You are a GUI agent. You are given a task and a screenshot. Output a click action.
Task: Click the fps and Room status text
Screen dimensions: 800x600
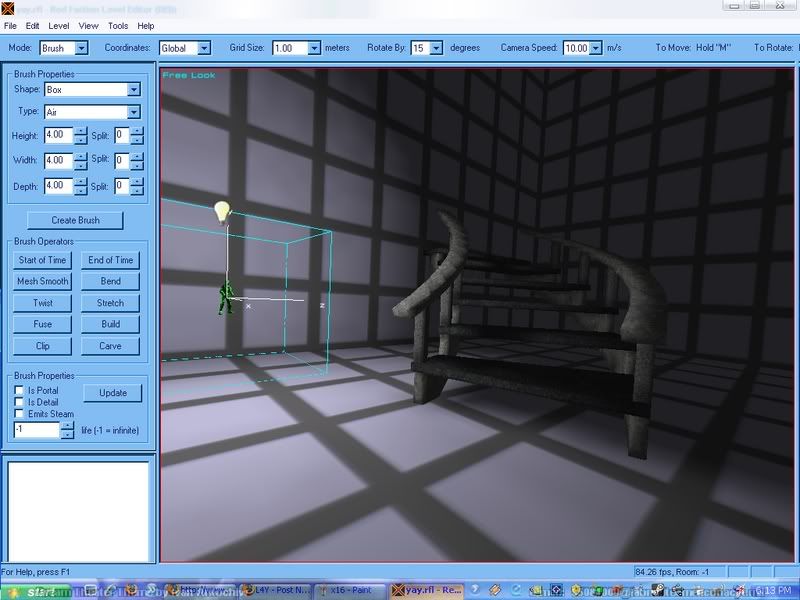(671, 572)
